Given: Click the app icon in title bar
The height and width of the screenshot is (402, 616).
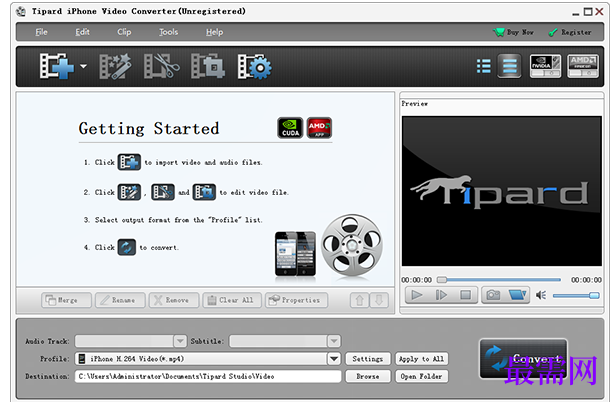Looking at the screenshot, I should coord(21,11).
